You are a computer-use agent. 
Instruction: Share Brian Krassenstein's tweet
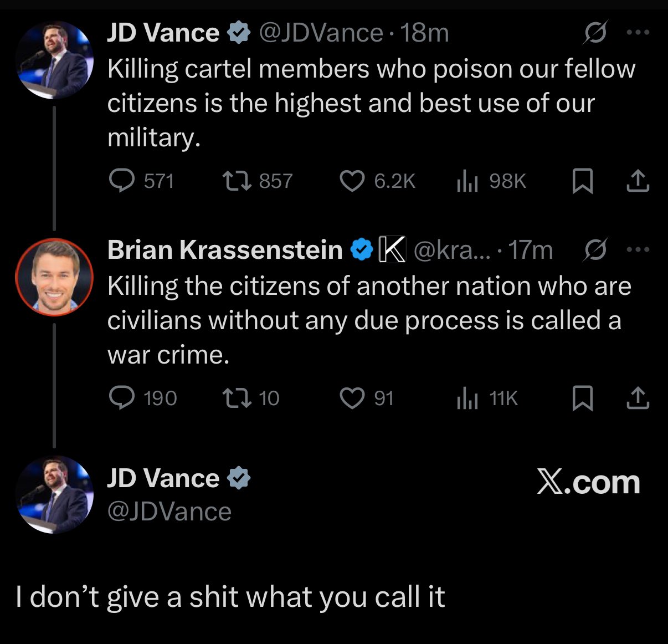point(638,398)
